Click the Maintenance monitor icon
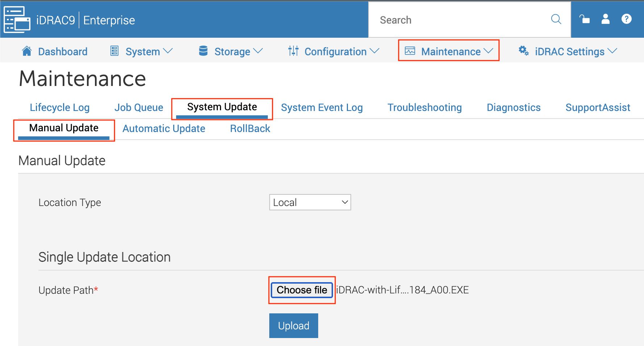 point(410,51)
